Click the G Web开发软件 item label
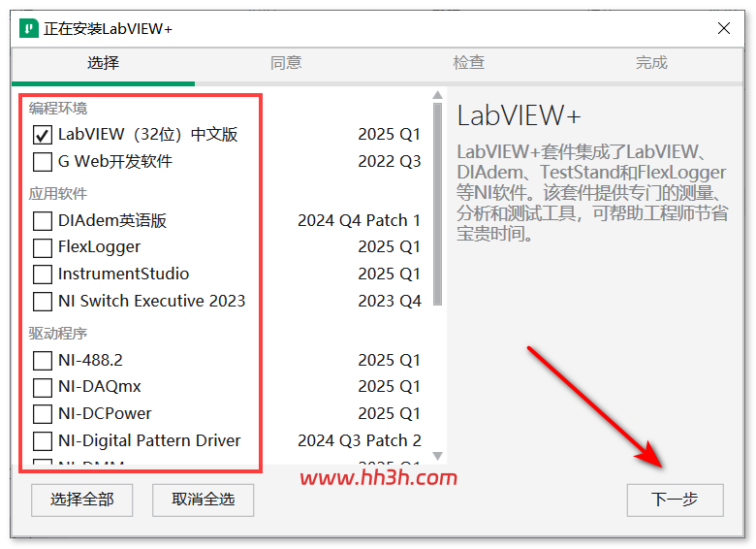Image resolution: width=756 pixels, height=549 pixels. point(115,162)
